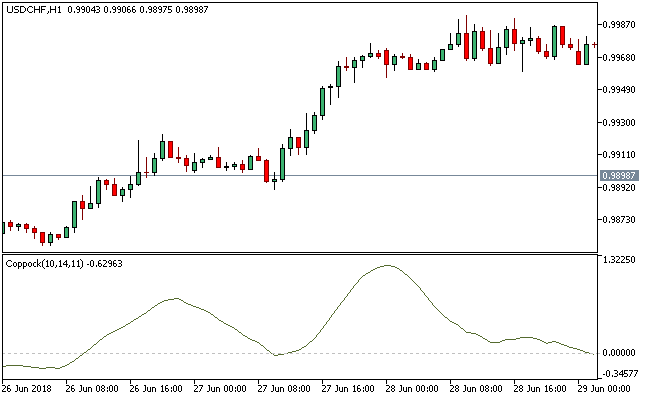Select the 28 Jun 16:00 time label
Screen dimensions: 650x400
(541, 389)
